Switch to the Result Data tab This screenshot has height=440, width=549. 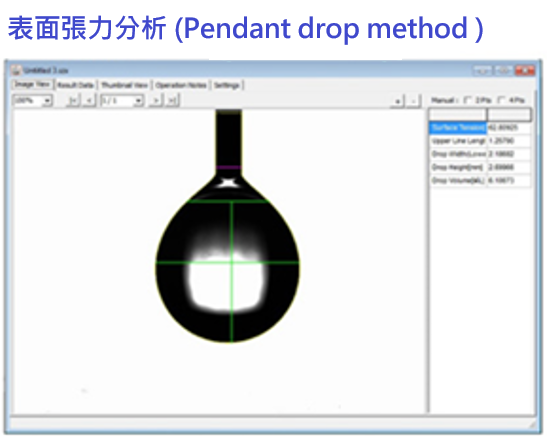click(x=76, y=85)
